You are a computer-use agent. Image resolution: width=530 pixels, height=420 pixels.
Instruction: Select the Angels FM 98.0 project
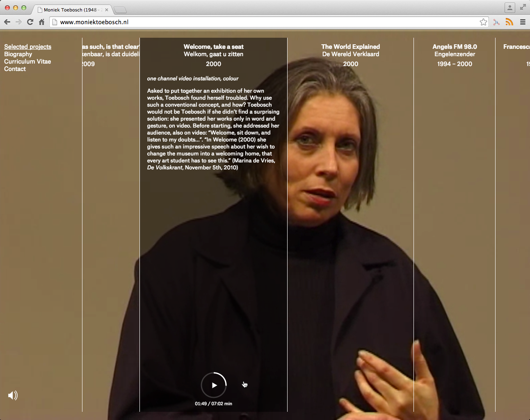[455, 47]
